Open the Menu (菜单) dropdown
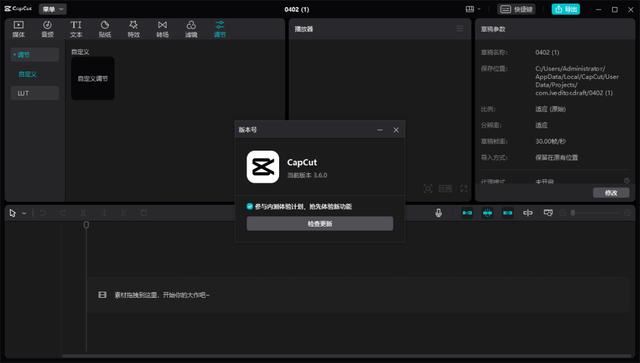This screenshot has height=363, width=640. [53, 9]
